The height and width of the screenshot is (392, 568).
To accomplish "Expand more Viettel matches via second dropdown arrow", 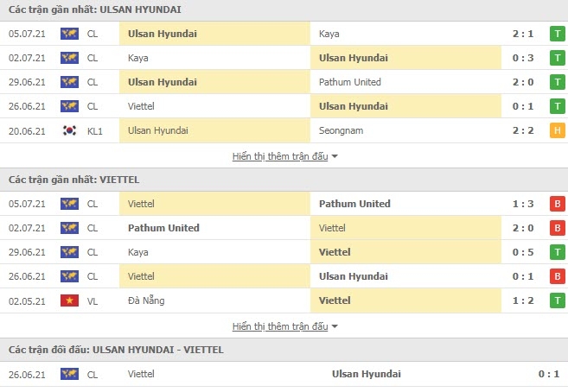I will (x=335, y=326).
